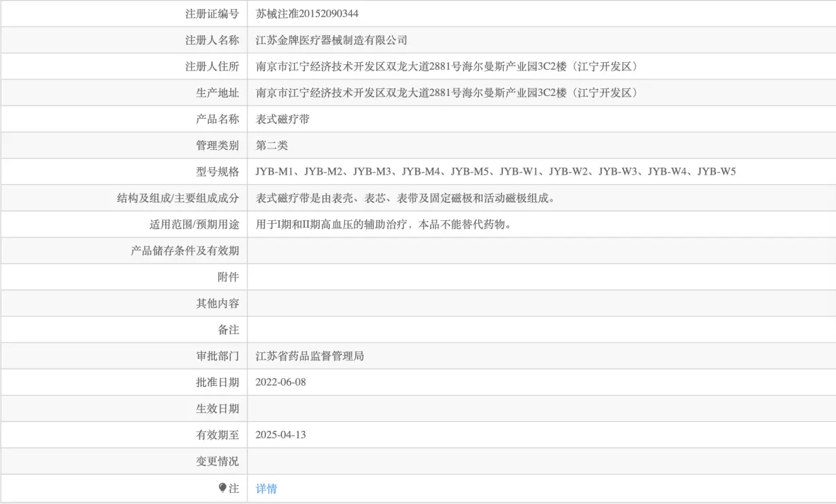The width and height of the screenshot is (836, 504).
Task: Select expiry date 2025-04-13
Action: coord(281,434)
